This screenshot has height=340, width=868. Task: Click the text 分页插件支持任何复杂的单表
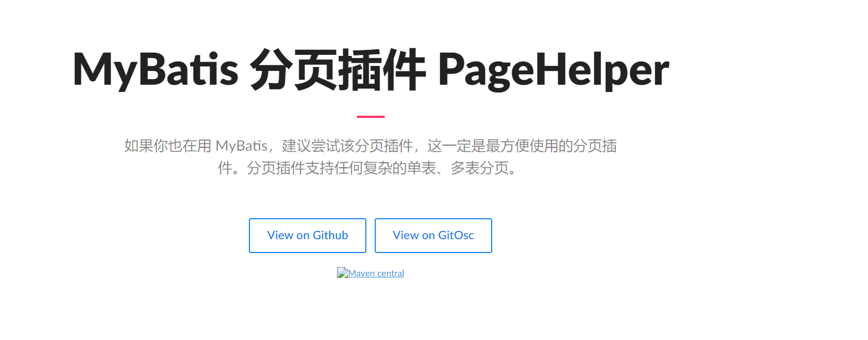click(334, 168)
